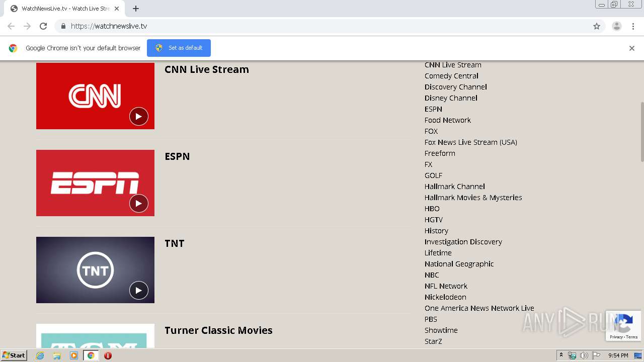644x362 pixels.
Task: Open a new tab with plus icon
Action: pyautogui.click(x=136, y=9)
